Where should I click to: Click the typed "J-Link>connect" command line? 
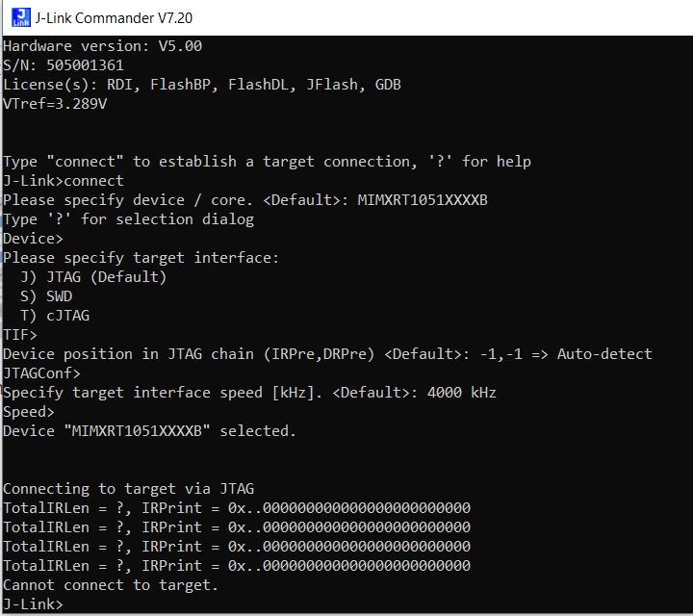(64, 181)
